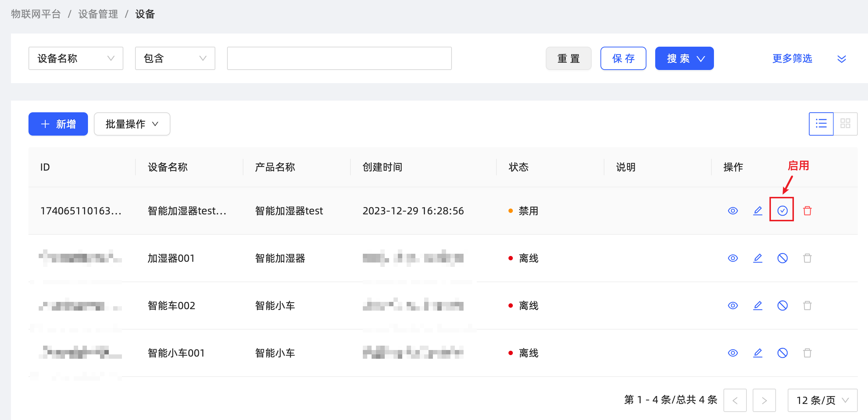Expand the 12 条/页 page size selector
868x420 pixels.
pyautogui.click(x=822, y=400)
